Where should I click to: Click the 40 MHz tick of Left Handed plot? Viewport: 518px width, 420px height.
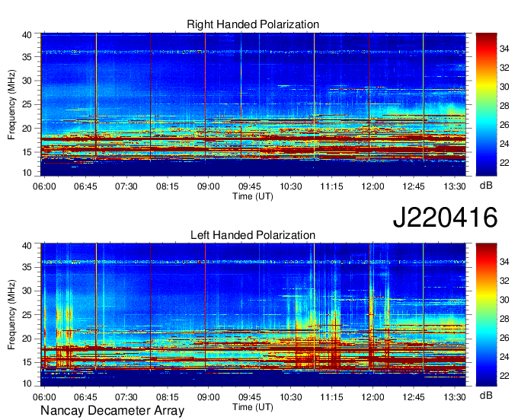[27, 245]
